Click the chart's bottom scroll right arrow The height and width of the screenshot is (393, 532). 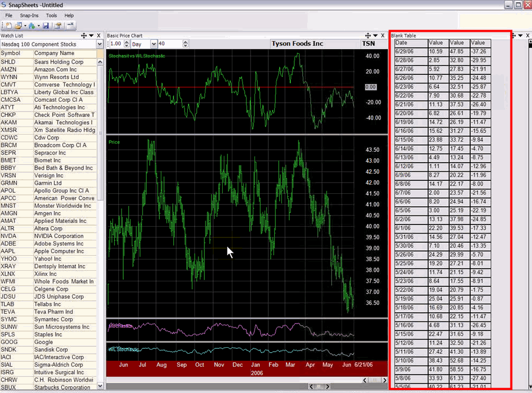coord(328,387)
